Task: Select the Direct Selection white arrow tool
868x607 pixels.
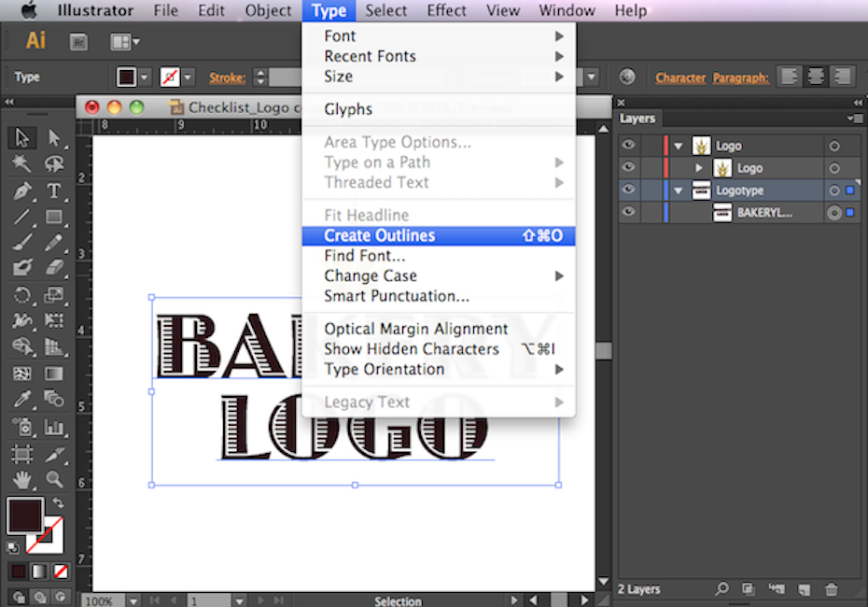Action: pyautogui.click(x=54, y=138)
